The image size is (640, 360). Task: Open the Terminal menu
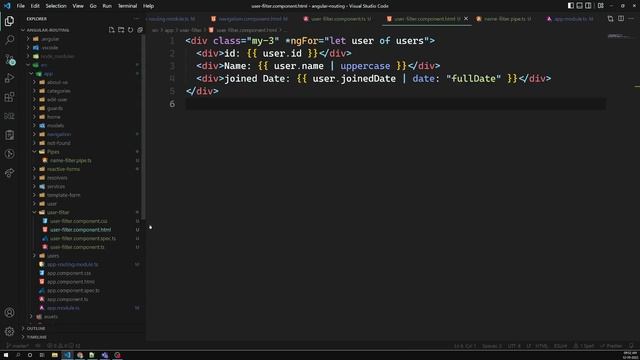tap(127, 6)
